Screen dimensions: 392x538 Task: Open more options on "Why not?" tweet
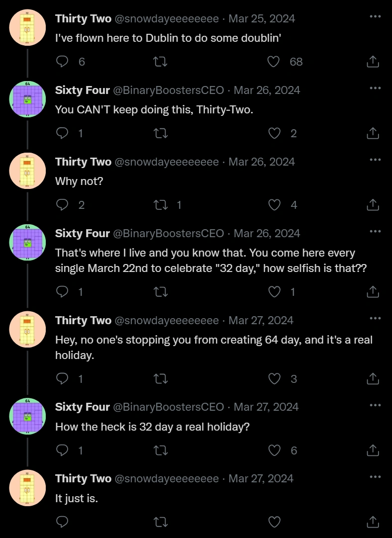[375, 160]
